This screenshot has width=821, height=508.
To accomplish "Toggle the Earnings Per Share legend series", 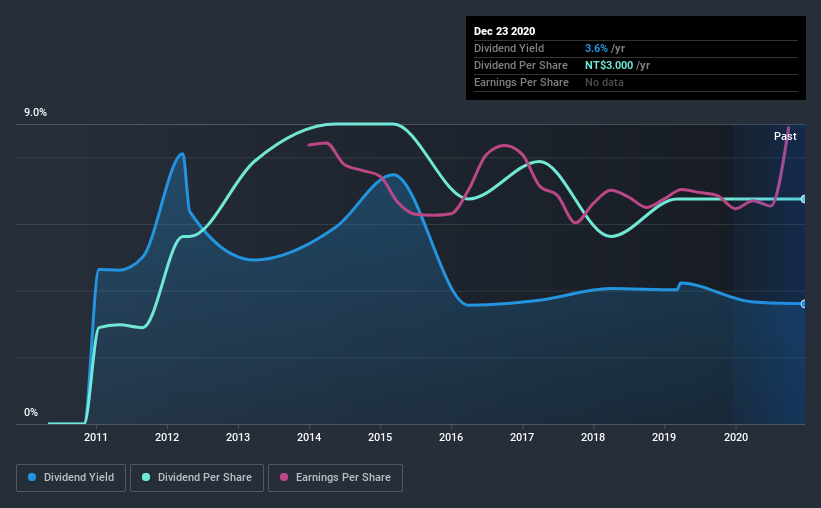I will tap(336, 478).
